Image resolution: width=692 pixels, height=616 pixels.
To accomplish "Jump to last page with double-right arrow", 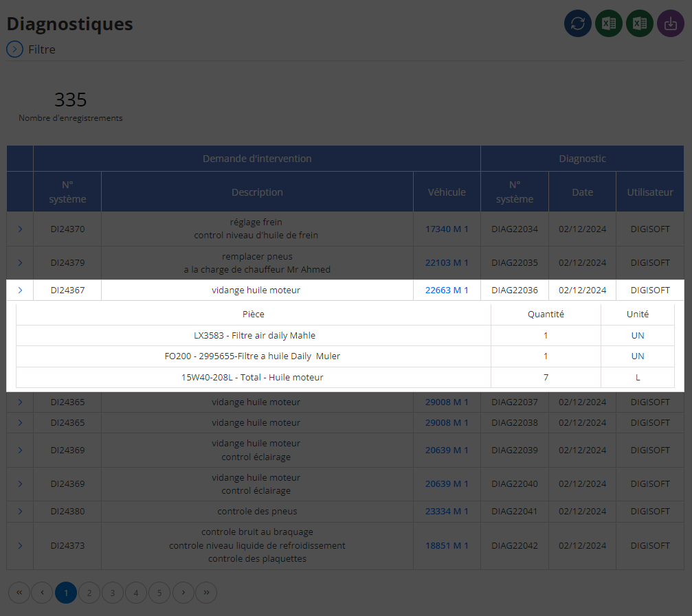I will [x=206, y=593].
